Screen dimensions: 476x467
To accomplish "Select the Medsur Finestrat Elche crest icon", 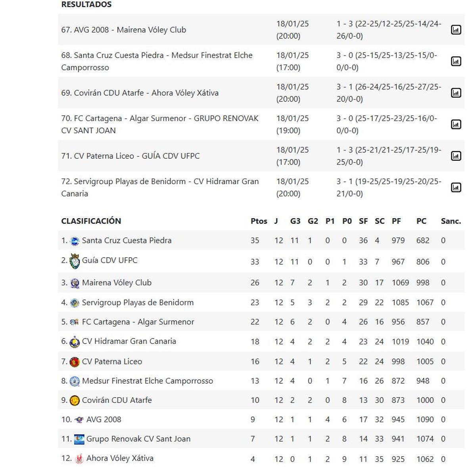I will 75,381.
